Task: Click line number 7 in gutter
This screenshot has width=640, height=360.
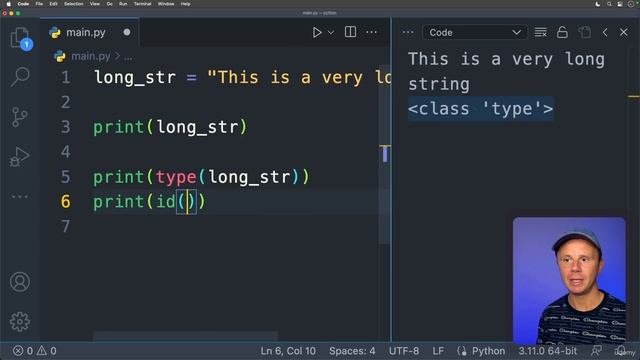Action: [66, 226]
